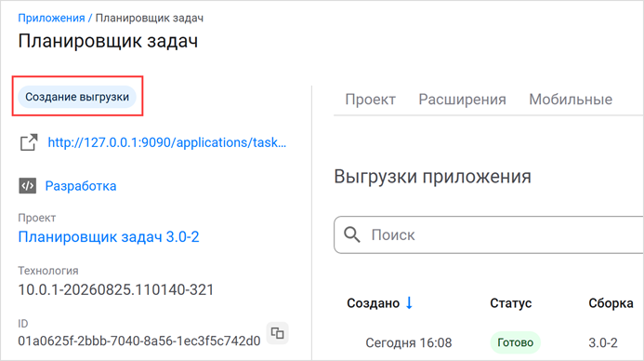644x361 pixels.
Task: Open the Приложения breadcrumb link
Action: pyautogui.click(x=51, y=18)
